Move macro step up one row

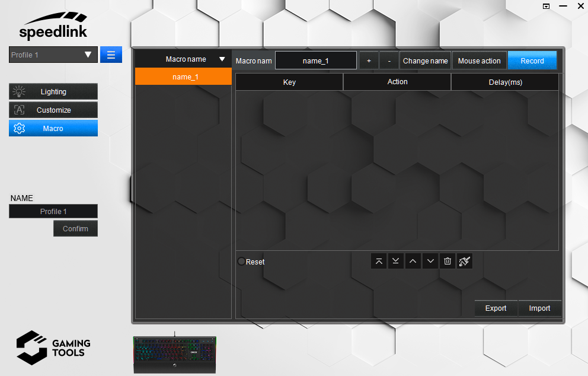[413, 262]
